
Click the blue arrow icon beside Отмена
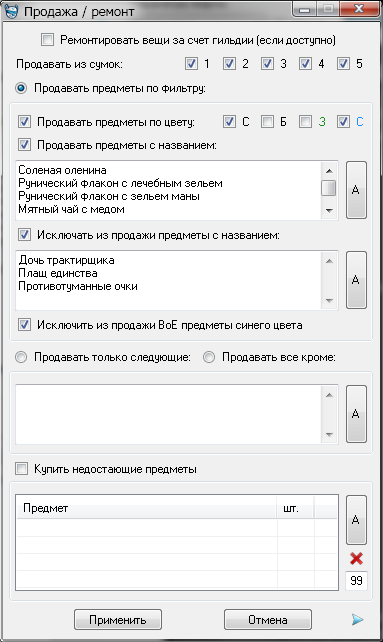(357, 619)
